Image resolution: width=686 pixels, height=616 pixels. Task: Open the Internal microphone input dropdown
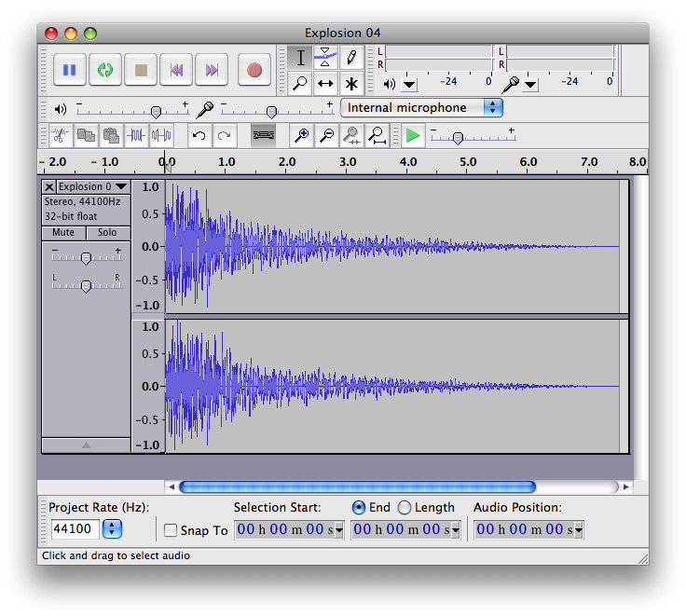[x=421, y=108]
